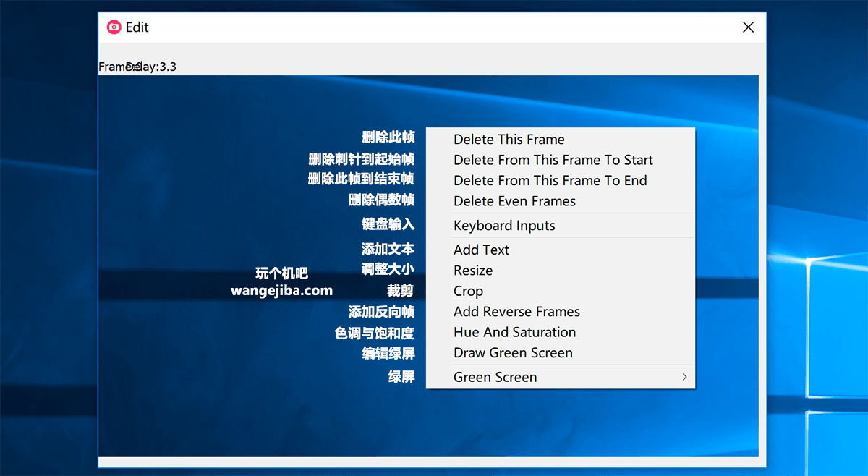Viewport: 868px width, 476px height.
Task: Click the 色调与饱和度 Chinese label
Action: point(374,333)
